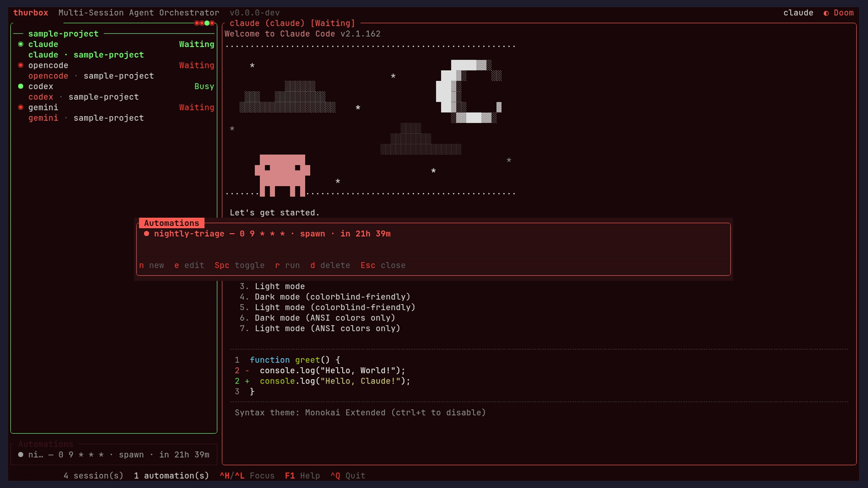Click the Waiting status of claude
Image resolution: width=868 pixels, height=488 pixels.
tap(196, 44)
